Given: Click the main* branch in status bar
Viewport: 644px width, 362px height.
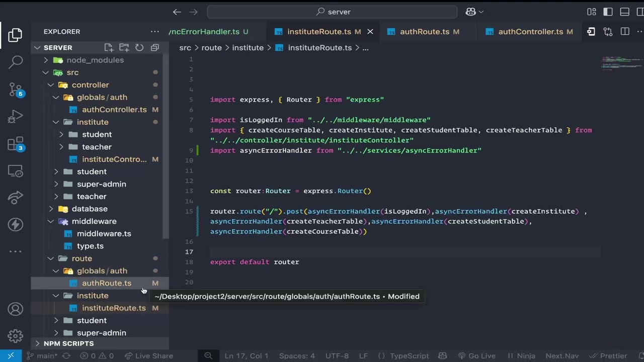Looking at the screenshot, I should (x=42, y=355).
